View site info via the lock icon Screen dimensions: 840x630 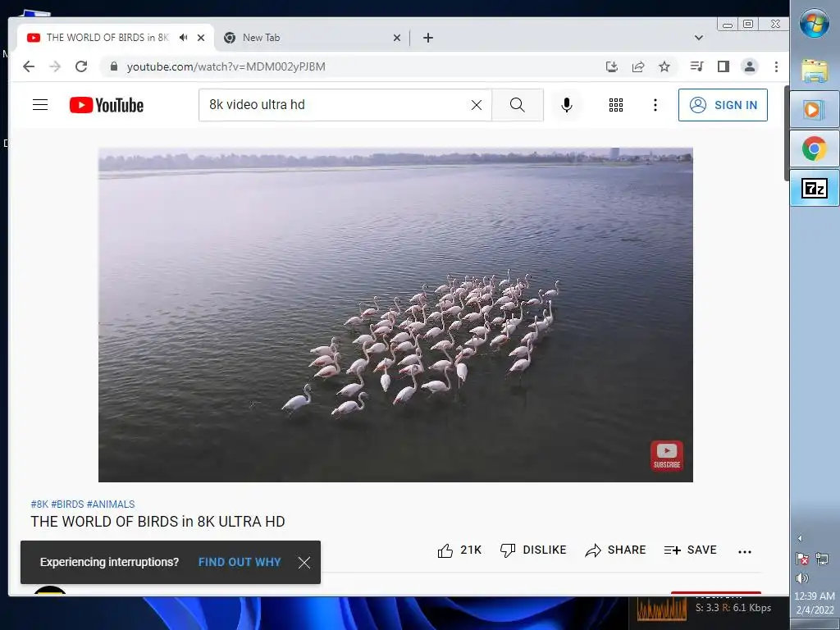(113, 66)
